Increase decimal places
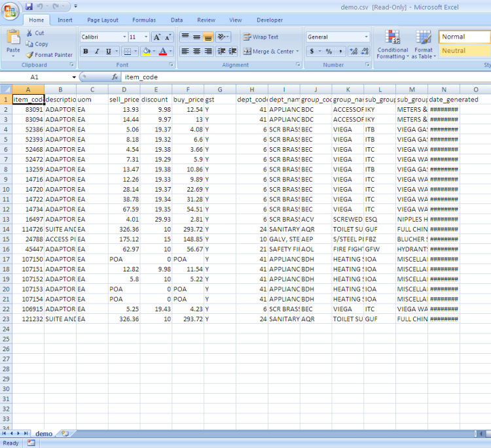The image size is (491, 448). [354, 51]
